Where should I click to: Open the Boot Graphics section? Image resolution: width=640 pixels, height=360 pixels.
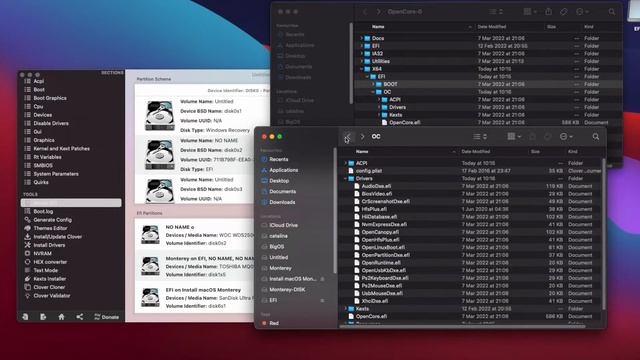click(50, 98)
